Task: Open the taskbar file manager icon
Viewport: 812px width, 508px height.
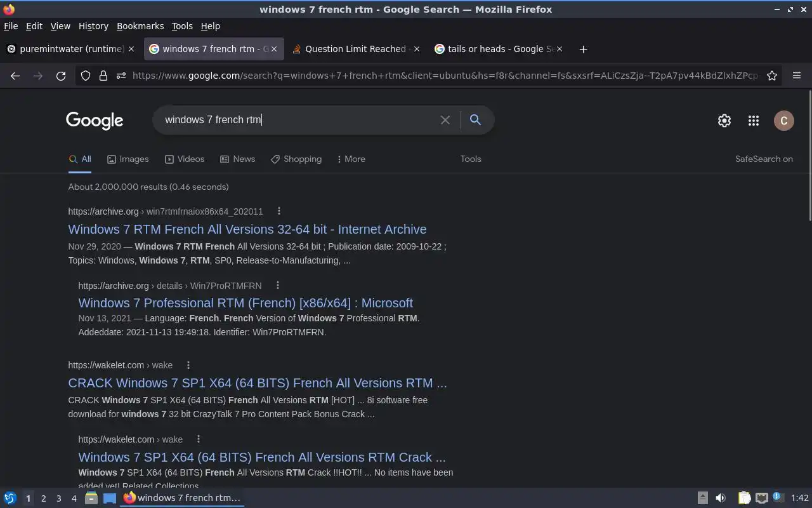Action: click(91, 498)
